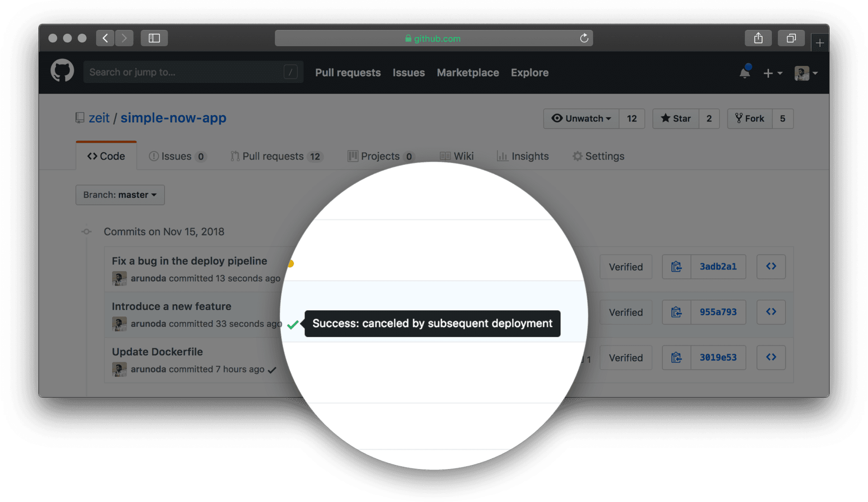
Task: Copy SHA for commit 3adb2a1
Action: [676, 267]
